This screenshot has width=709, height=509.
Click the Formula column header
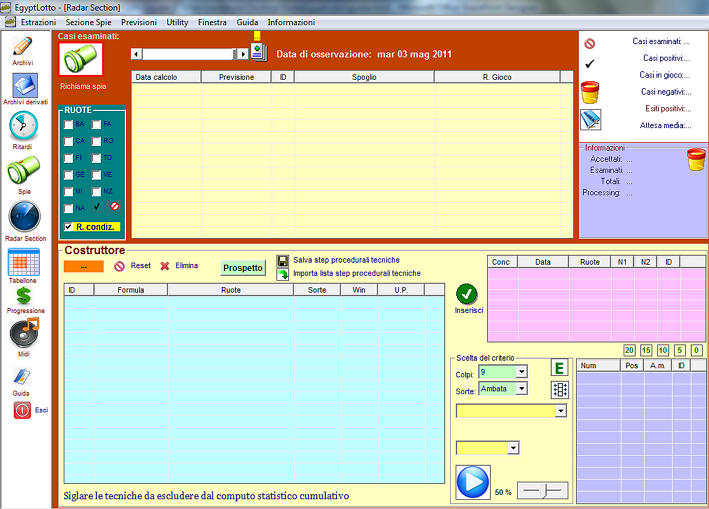[x=131, y=290]
